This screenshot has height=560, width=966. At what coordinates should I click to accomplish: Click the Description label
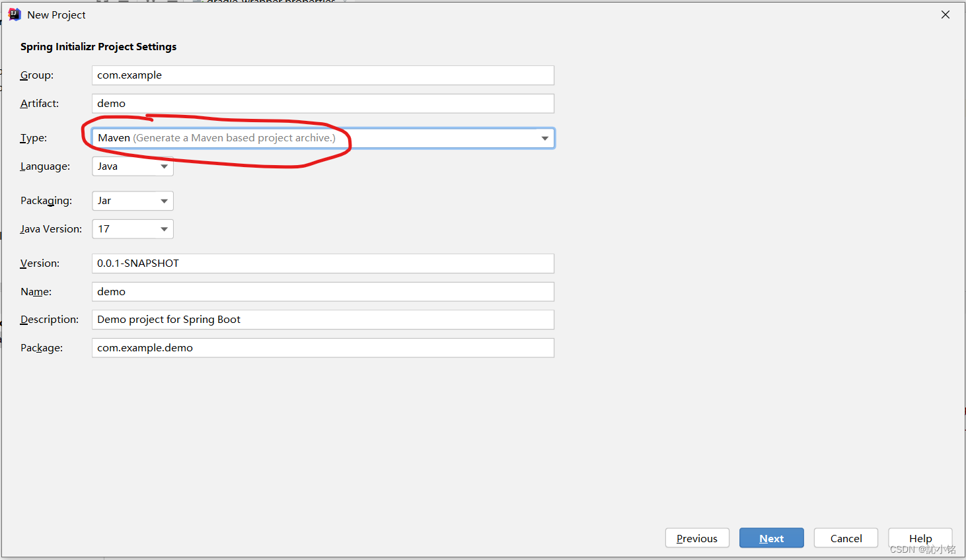point(50,320)
